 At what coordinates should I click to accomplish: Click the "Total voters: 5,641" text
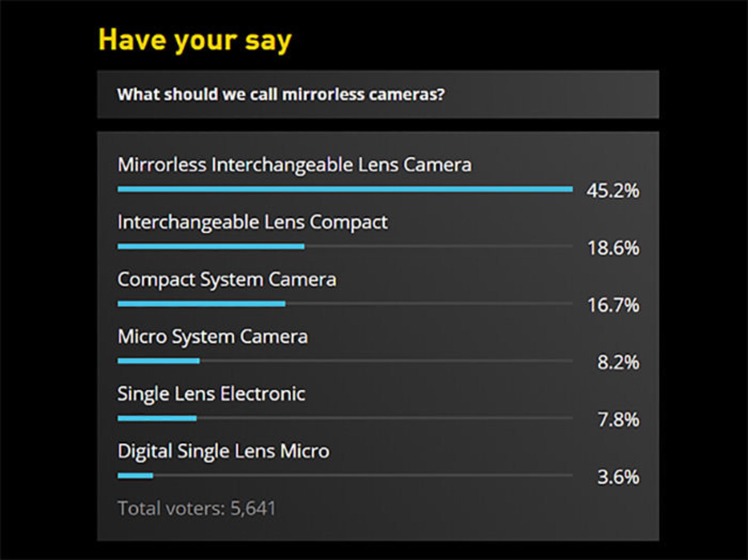point(197,508)
